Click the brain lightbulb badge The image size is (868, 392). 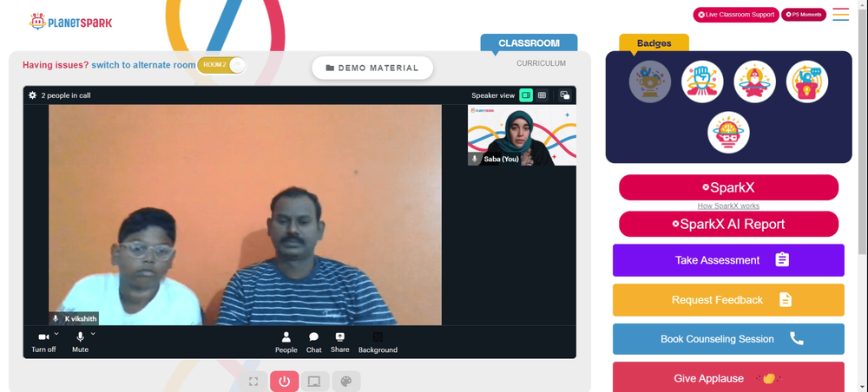[x=728, y=133]
